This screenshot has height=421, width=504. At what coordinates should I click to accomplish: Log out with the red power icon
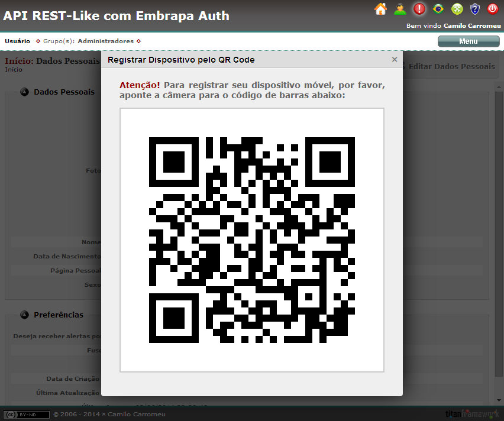point(492,9)
